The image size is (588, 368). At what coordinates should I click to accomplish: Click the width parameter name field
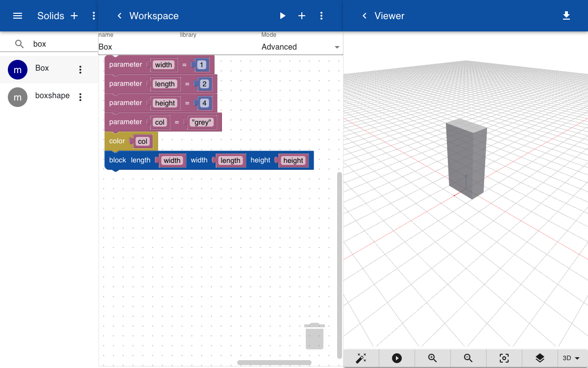[164, 65]
